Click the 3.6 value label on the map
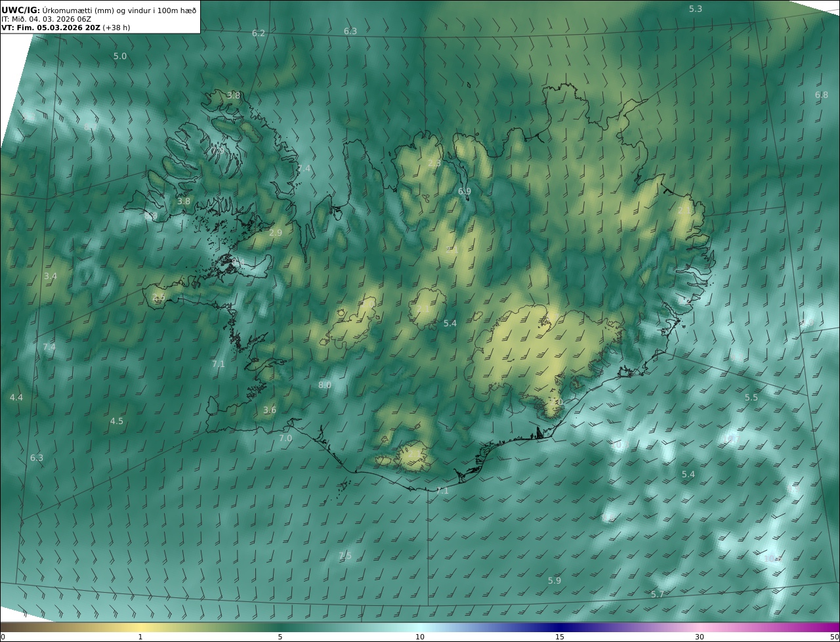This screenshot has height=642, width=840. tap(270, 410)
